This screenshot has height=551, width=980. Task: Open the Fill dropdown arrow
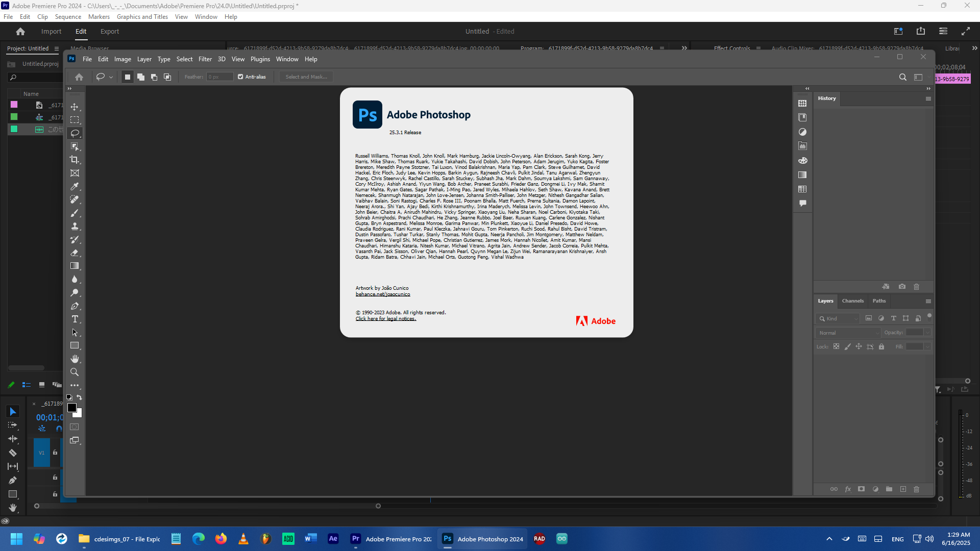coord(927,346)
